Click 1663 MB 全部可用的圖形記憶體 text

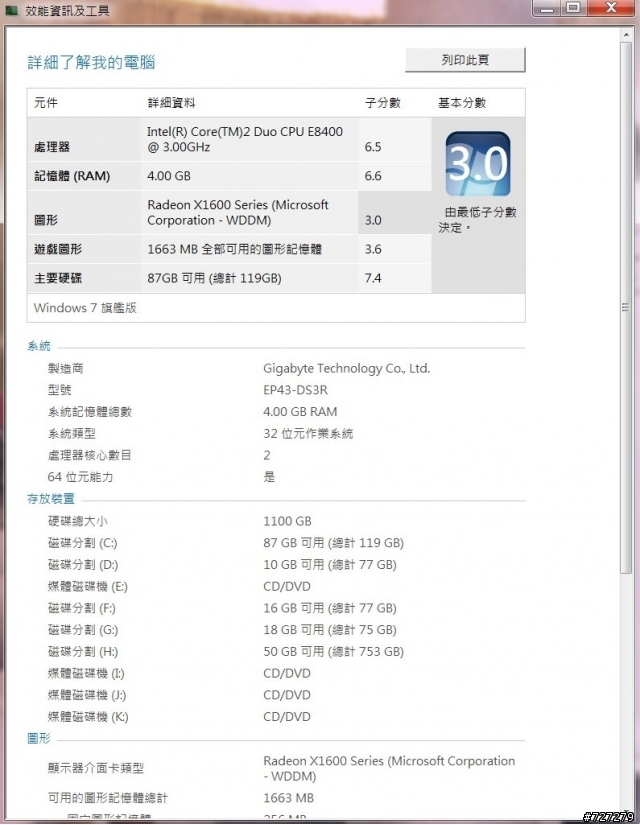[234, 249]
